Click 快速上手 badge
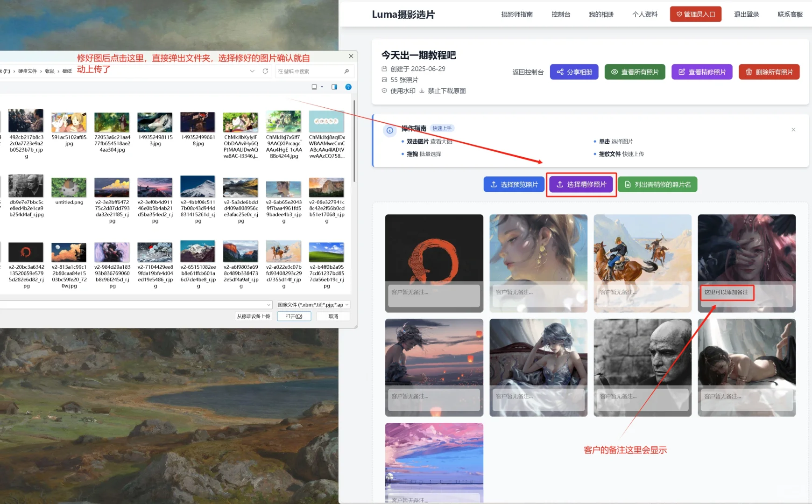Image resolution: width=812 pixels, height=504 pixels. click(442, 128)
